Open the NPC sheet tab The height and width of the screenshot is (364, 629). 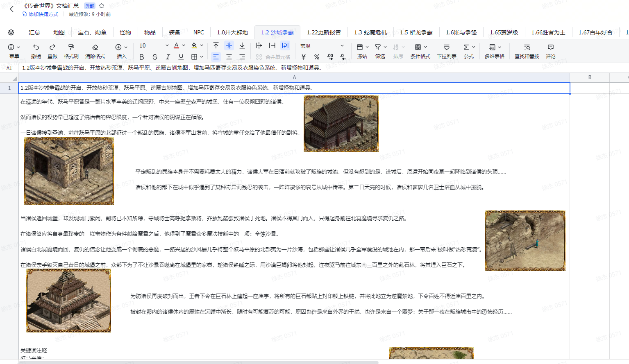click(199, 32)
